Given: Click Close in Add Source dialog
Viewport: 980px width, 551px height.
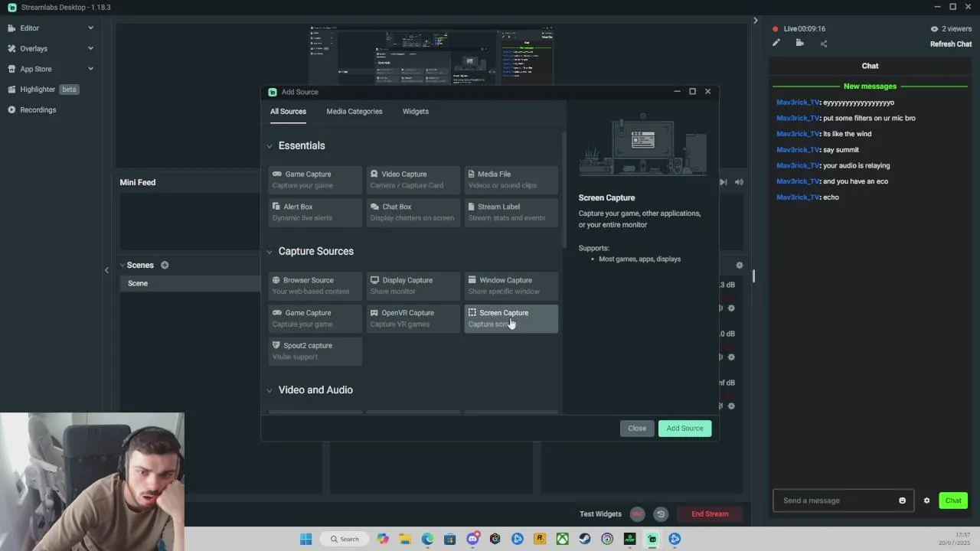Looking at the screenshot, I should tap(637, 429).
